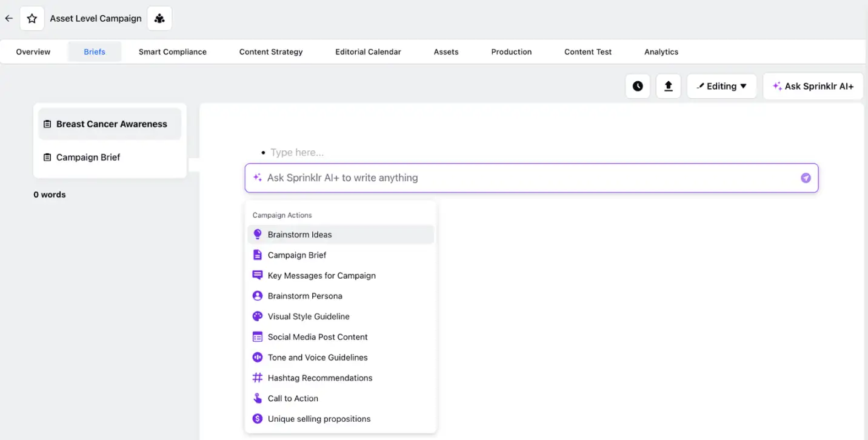Screen dimensions: 868x440
Task: Click the submit arrow in the AI prompt field
Action: click(x=806, y=178)
